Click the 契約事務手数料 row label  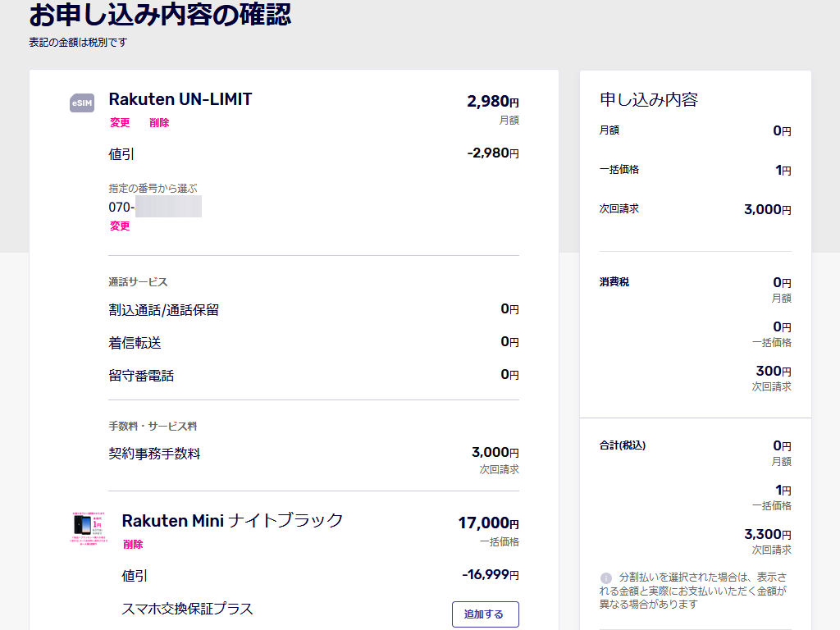coord(154,454)
